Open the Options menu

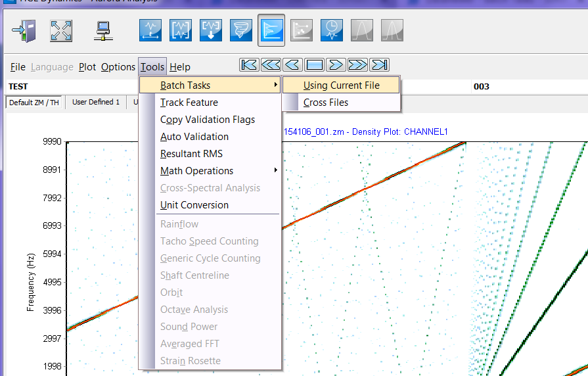tap(118, 67)
